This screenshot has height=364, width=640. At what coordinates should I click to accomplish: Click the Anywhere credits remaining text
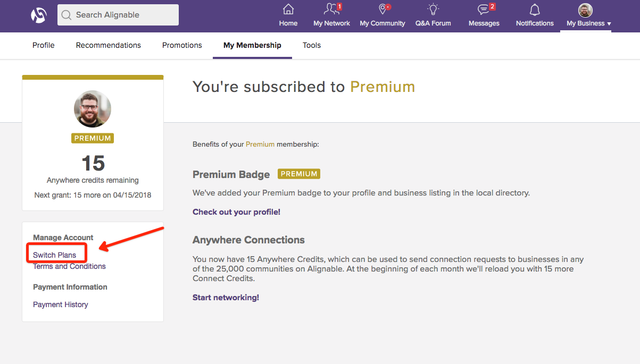coord(93,180)
